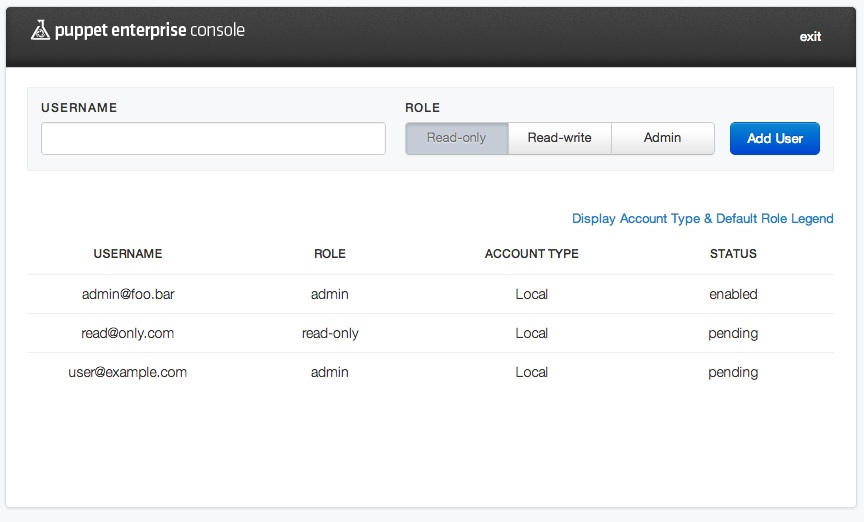864x522 pixels.
Task: Click the STATUS column header
Action: tap(733, 254)
